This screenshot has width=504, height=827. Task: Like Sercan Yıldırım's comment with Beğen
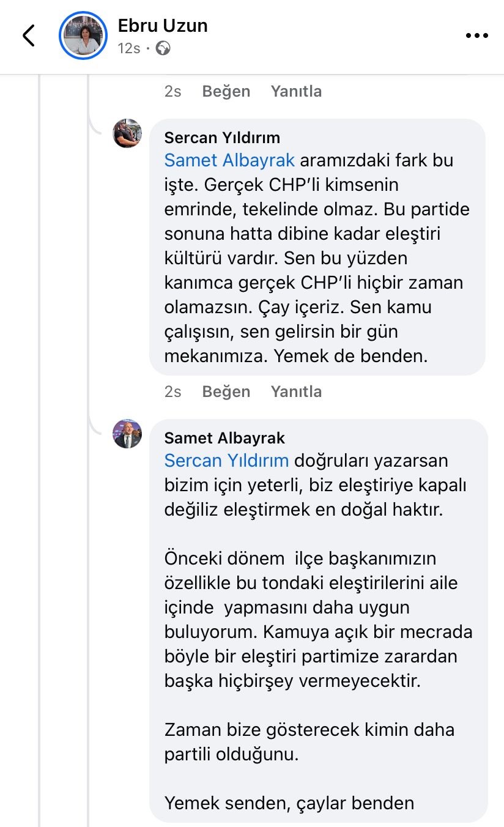tap(226, 391)
